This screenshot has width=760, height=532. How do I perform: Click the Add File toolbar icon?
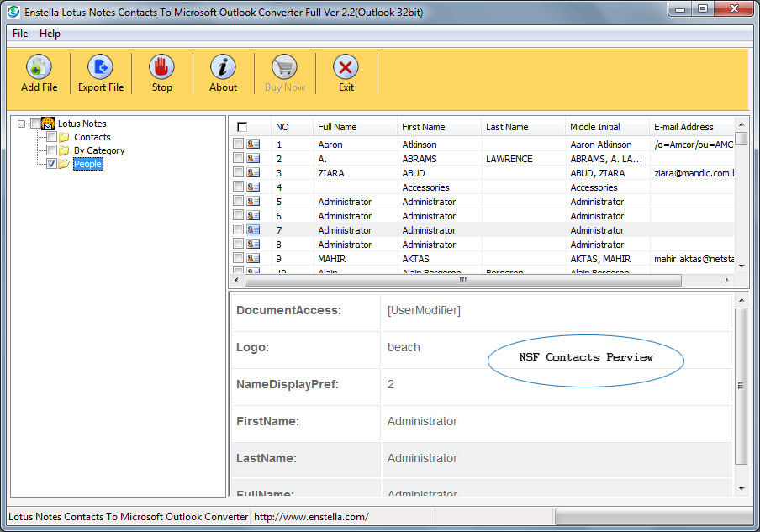click(x=39, y=67)
